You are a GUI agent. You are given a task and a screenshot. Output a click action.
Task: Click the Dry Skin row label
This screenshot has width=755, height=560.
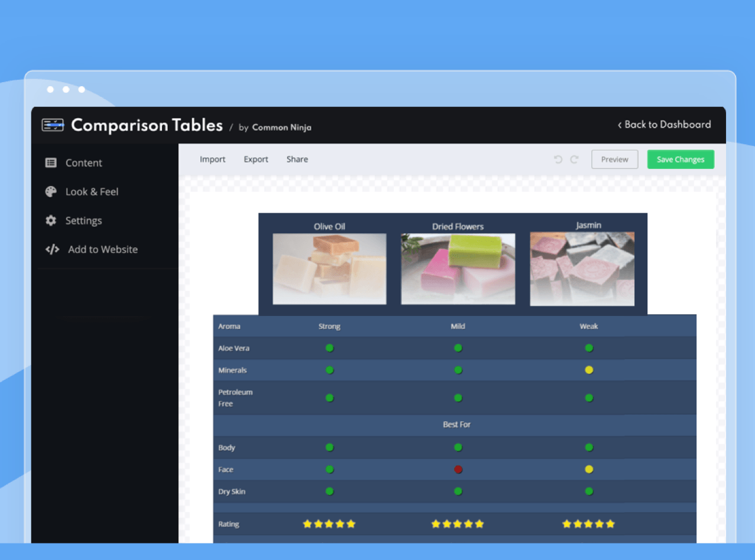pyautogui.click(x=232, y=491)
